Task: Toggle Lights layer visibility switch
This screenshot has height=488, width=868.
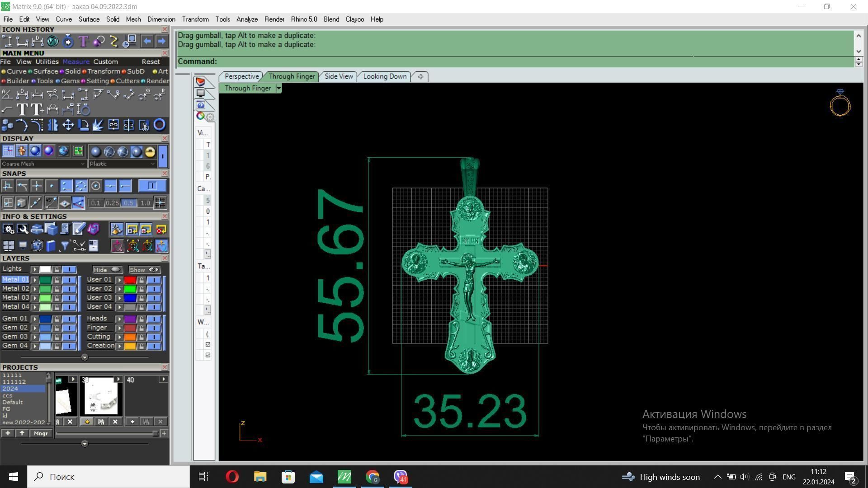Action: pos(69,270)
